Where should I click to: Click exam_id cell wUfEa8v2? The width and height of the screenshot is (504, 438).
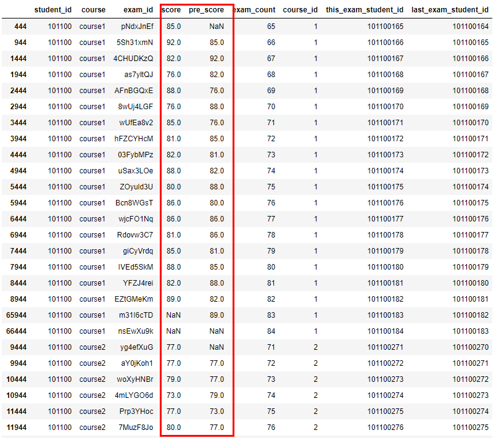[136, 123]
